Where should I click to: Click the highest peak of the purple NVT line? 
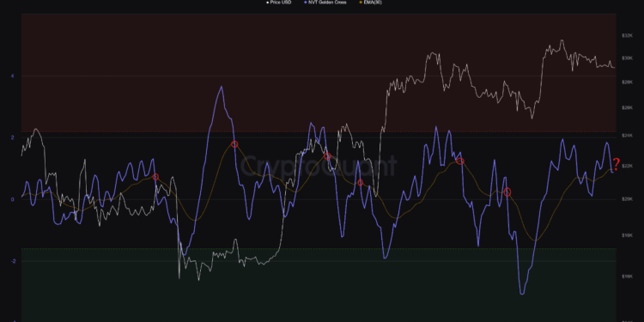[x=222, y=87]
